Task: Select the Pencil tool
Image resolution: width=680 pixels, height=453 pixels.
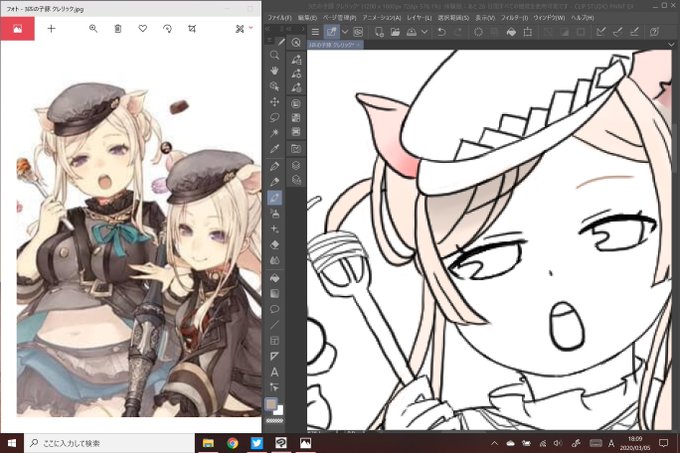Action: (274, 182)
